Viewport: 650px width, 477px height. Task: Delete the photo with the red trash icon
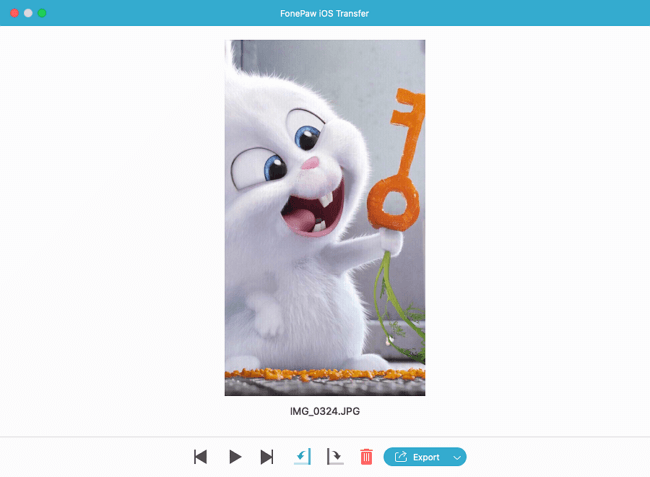[366, 457]
